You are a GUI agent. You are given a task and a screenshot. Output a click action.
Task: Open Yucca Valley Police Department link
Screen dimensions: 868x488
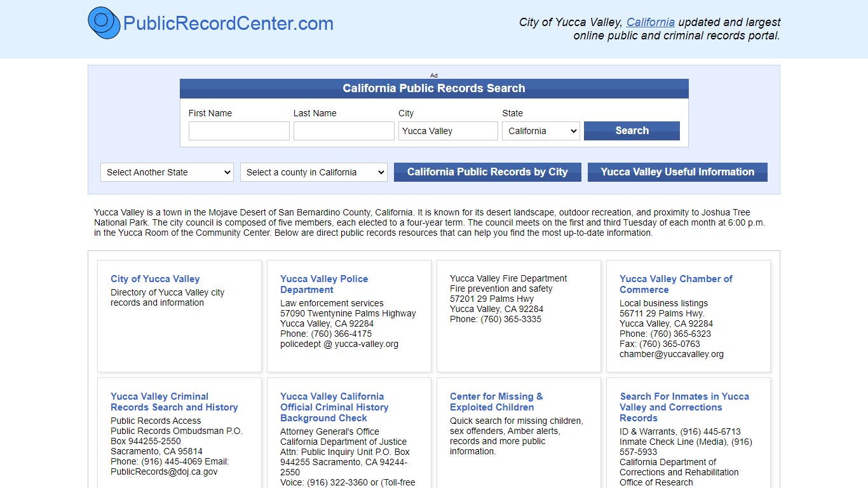pyautogui.click(x=324, y=284)
